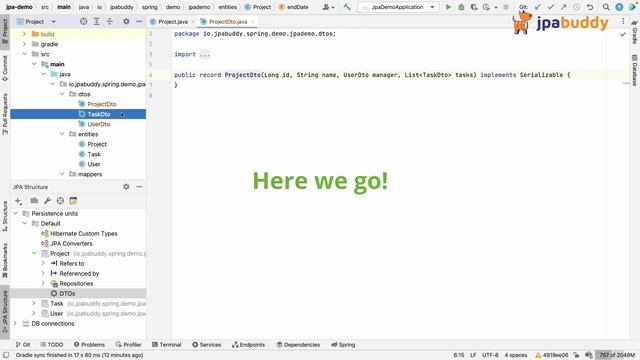
Task: Open JPA Structure panel gear options
Action: pos(126,187)
